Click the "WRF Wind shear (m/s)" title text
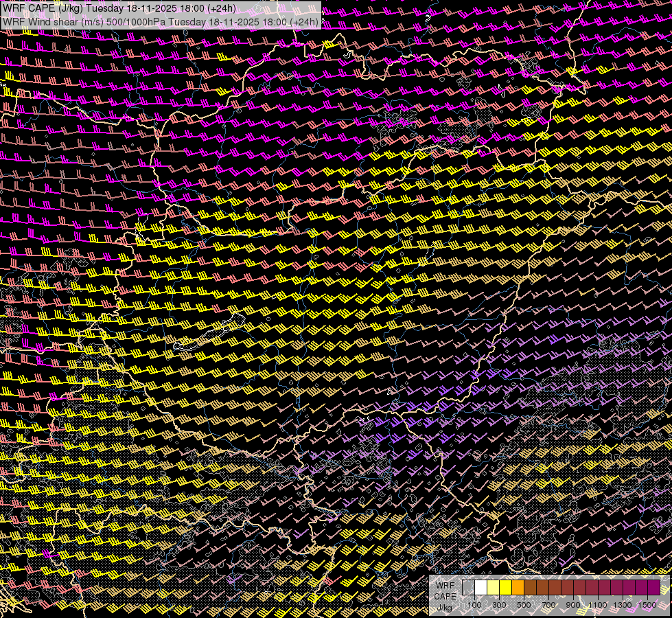Viewport: 672px width, 618px height. point(51,21)
